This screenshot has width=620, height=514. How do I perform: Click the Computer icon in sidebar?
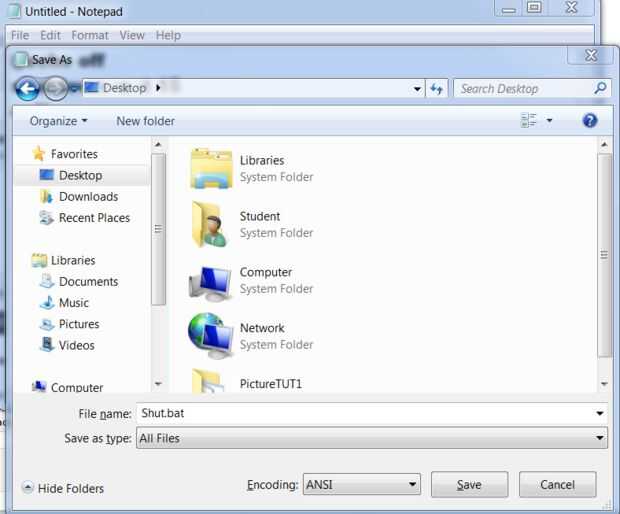pyautogui.click(x=39, y=386)
